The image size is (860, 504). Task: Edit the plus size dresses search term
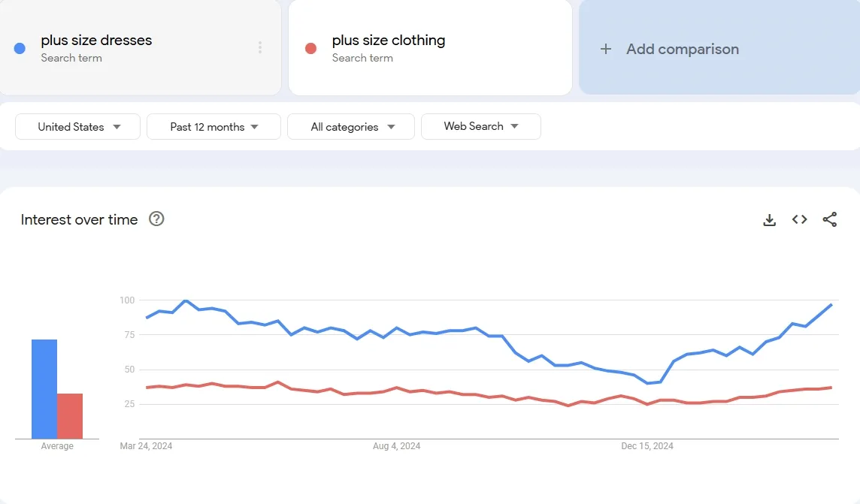tap(96, 41)
